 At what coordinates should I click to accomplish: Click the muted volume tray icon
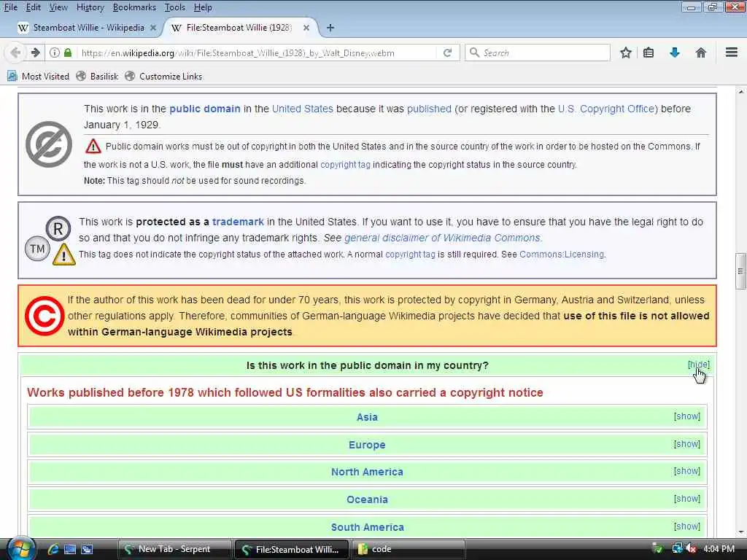pos(692,549)
